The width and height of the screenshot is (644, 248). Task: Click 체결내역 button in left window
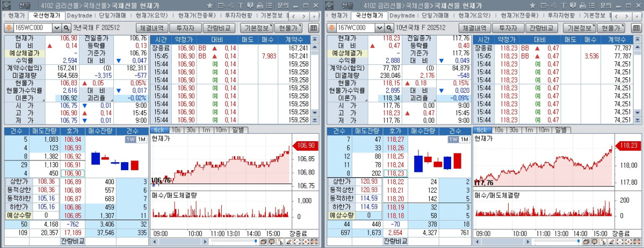pos(153,28)
